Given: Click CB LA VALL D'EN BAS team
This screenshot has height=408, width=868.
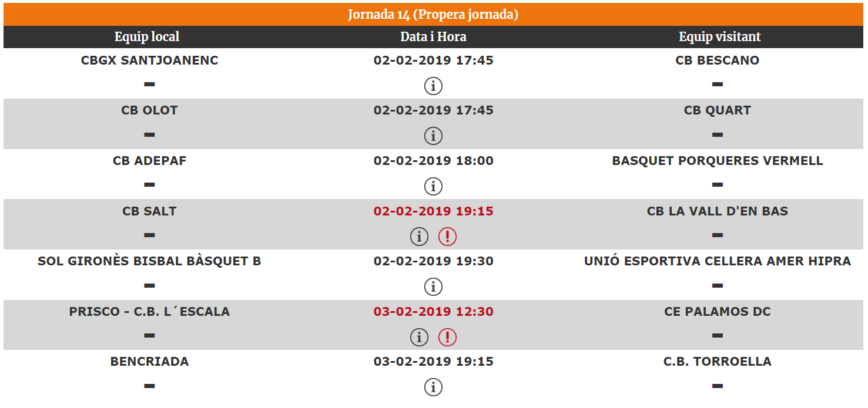Looking at the screenshot, I should [717, 211].
